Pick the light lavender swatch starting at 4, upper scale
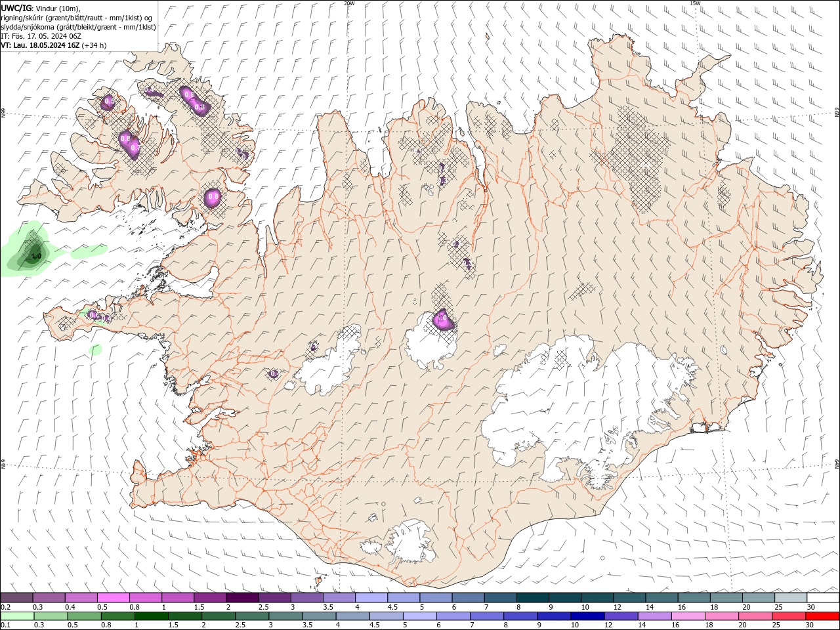This screenshot has height=630, width=840. coord(371,598)
